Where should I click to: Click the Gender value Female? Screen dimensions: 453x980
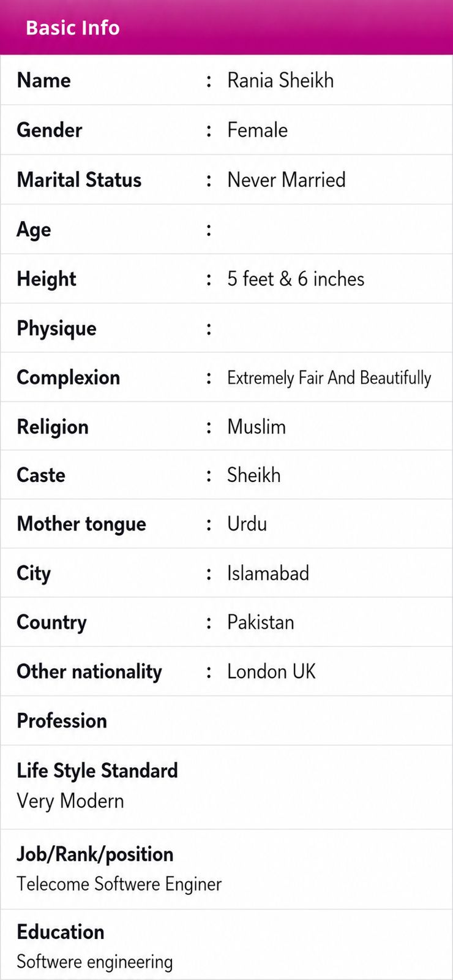click(x=257, y=130)
